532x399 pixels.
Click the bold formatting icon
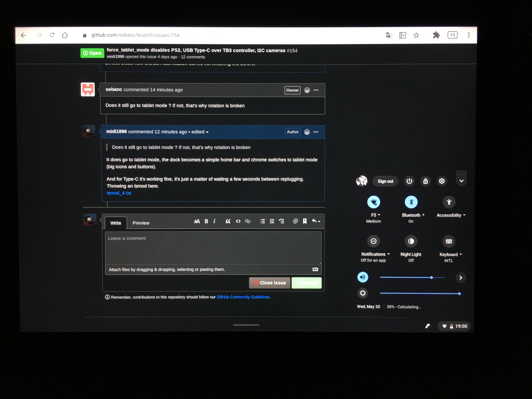pos(206,221)
